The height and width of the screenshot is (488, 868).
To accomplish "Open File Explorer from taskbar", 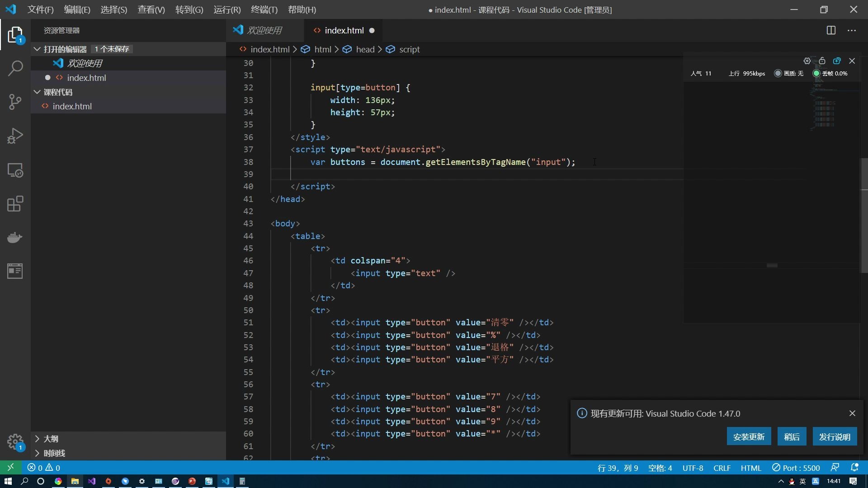I will click(75, 481).
